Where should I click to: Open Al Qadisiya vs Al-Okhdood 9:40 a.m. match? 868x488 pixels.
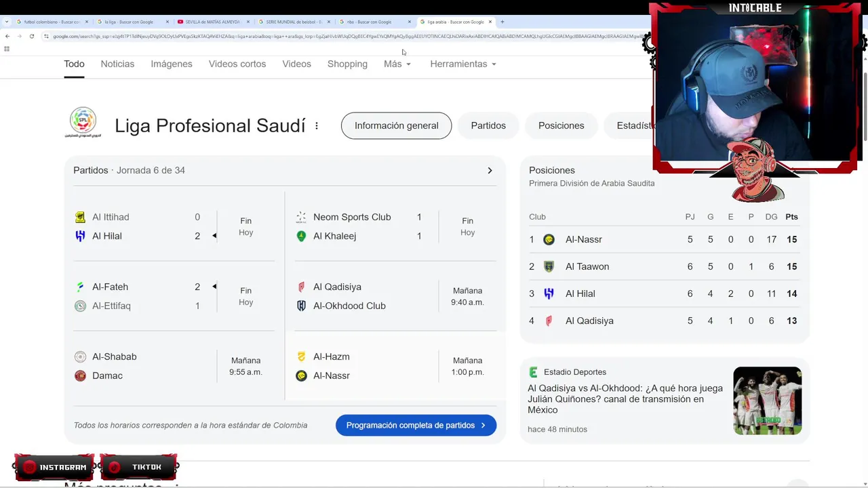395,296
